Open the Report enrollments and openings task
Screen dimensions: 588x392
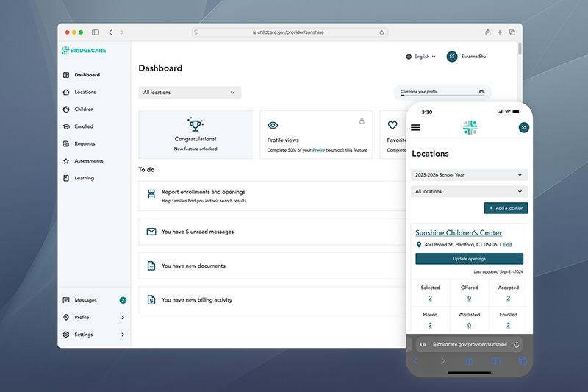point(204,192)
